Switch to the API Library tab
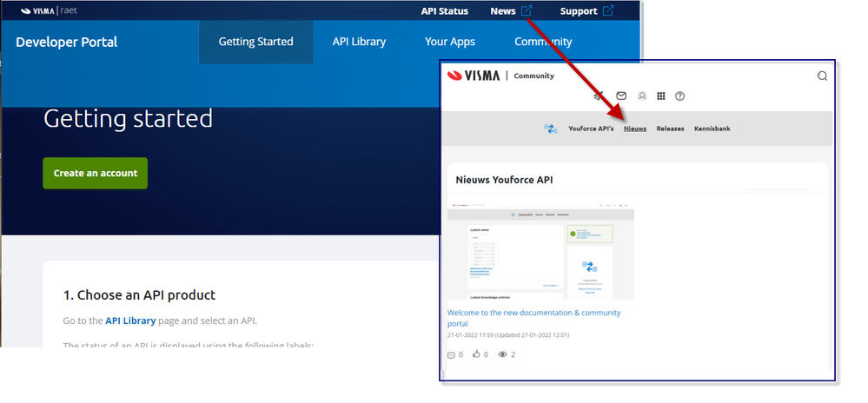 point(359,42)
